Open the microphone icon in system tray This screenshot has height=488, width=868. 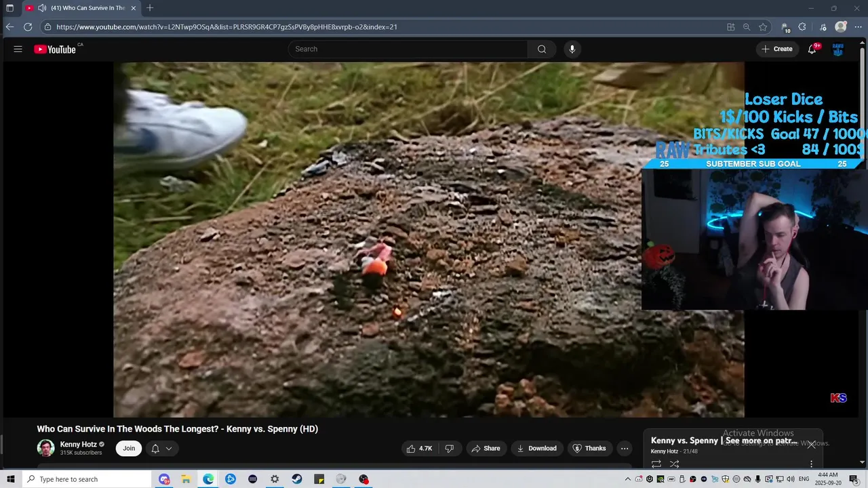tap(758, 479)
